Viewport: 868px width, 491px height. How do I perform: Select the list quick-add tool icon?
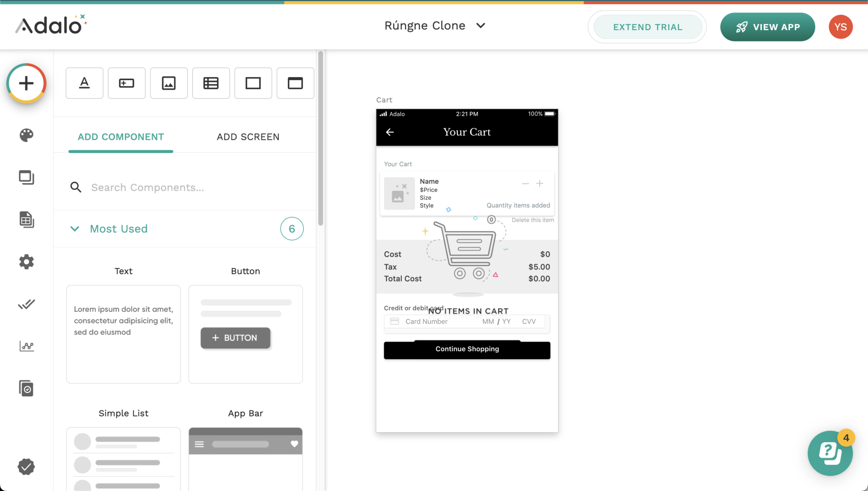point(211,83)
